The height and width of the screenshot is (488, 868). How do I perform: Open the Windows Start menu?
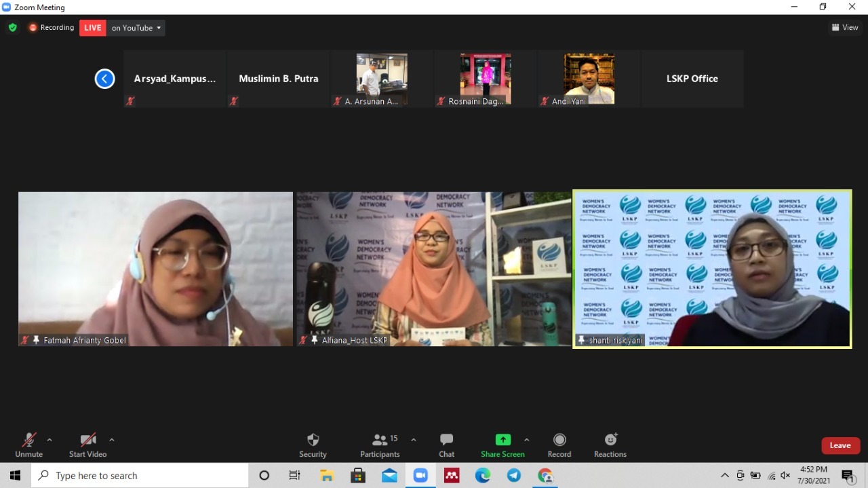coord(16,476)
